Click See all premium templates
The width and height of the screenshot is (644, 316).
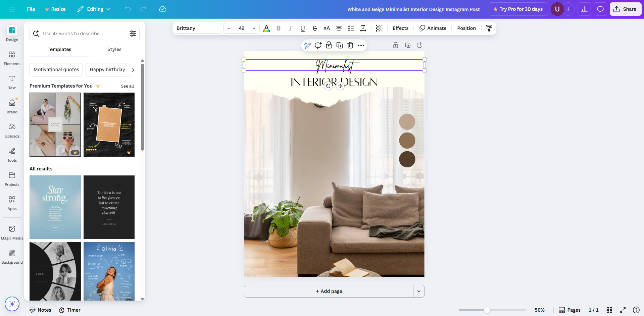click(x=127, y=86)
